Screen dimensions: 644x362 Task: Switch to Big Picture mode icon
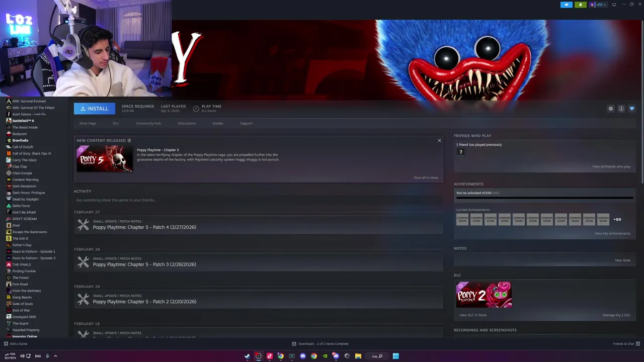click(614, 5)
